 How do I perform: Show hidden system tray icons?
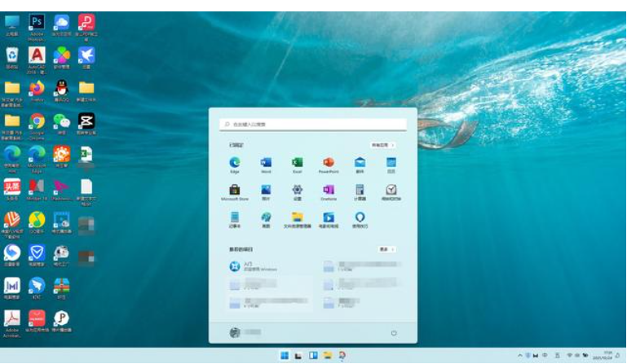tap(520, 355)
